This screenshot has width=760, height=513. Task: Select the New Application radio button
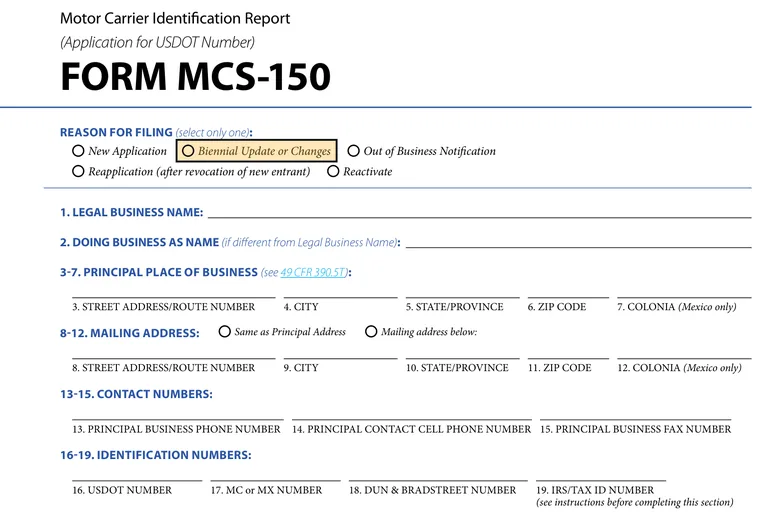pyautogui.click(x=78, y=151)
